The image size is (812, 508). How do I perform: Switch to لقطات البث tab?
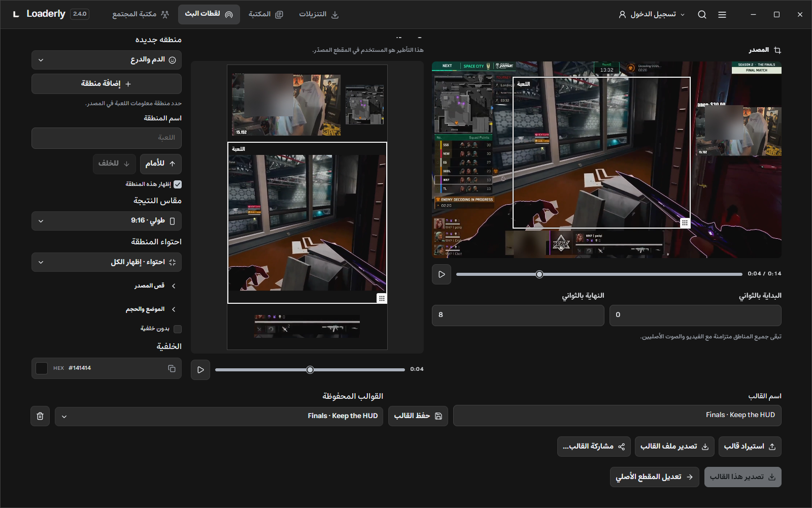[209, 14]
